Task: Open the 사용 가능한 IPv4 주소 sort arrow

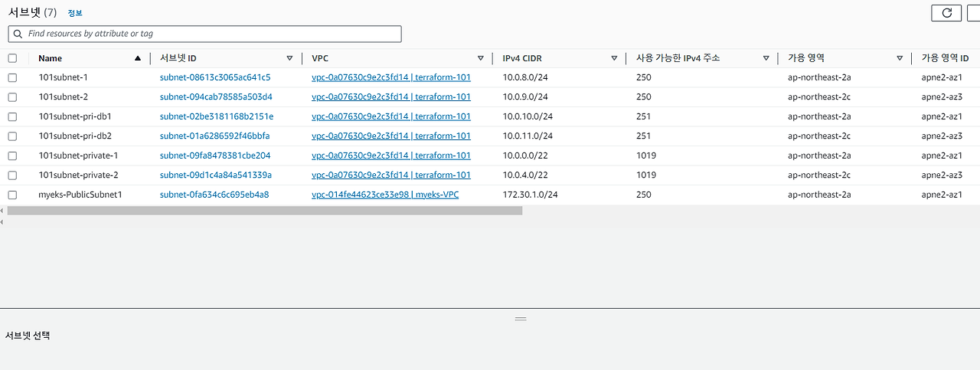Action: [766, 58]
